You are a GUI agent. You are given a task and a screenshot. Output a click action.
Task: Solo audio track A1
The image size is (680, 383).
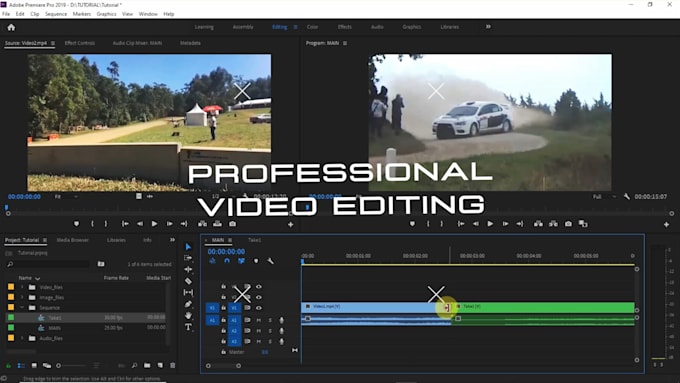pos(270,320)
